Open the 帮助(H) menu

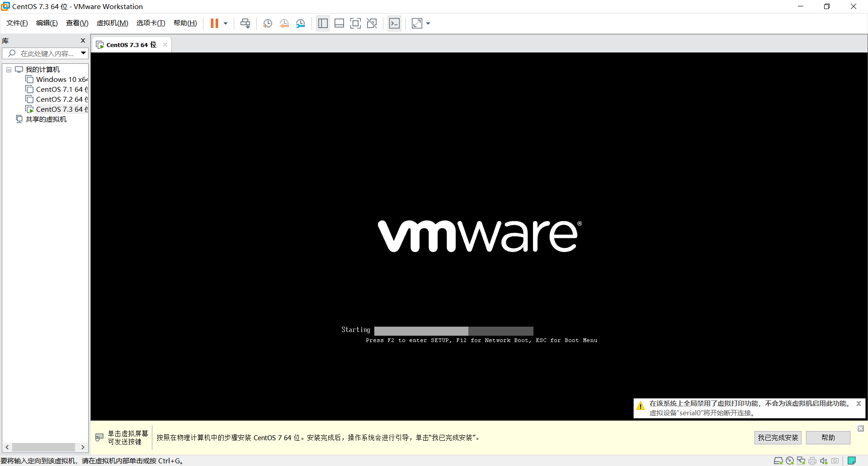point(185,23)
